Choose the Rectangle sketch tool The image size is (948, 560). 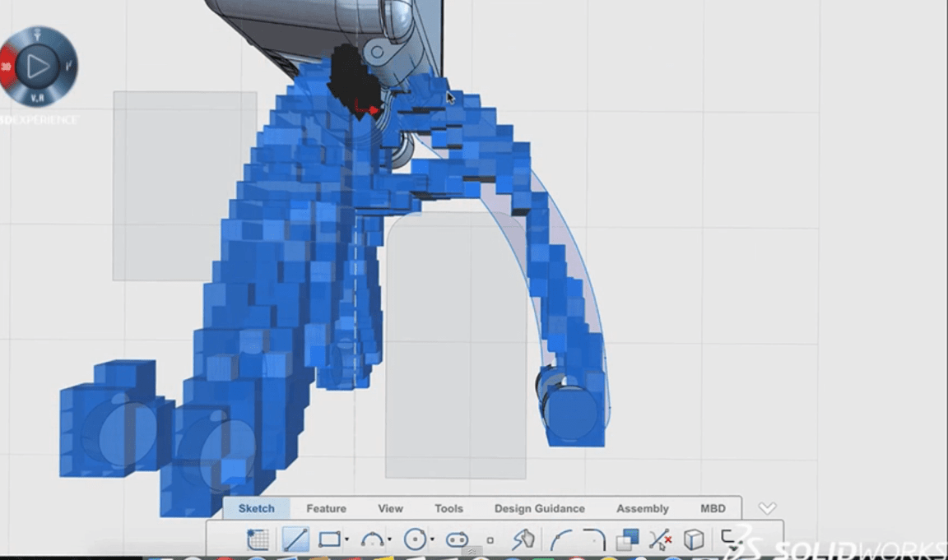(x=329, y=539)
